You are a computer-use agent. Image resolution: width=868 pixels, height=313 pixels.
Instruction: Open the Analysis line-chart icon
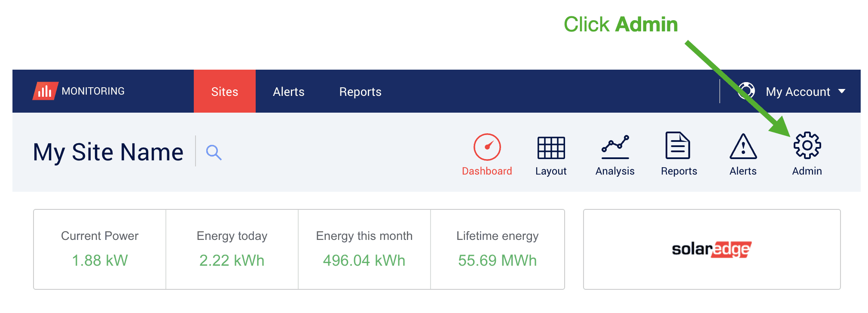pos(615,147)
